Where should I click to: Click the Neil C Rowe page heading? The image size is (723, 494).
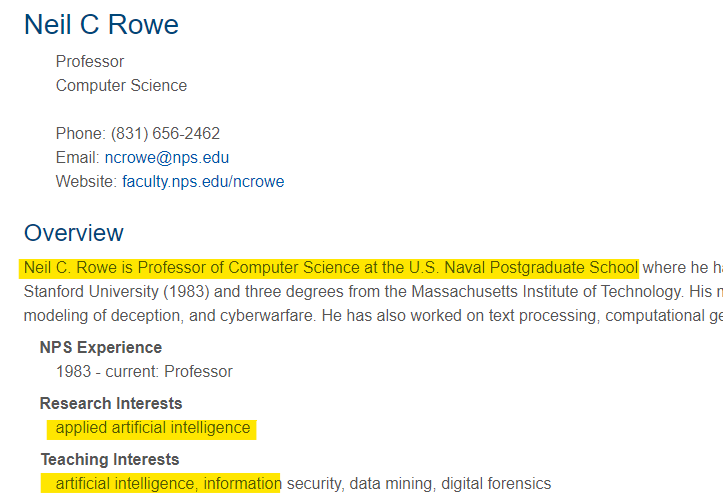[x=101, y=25]
